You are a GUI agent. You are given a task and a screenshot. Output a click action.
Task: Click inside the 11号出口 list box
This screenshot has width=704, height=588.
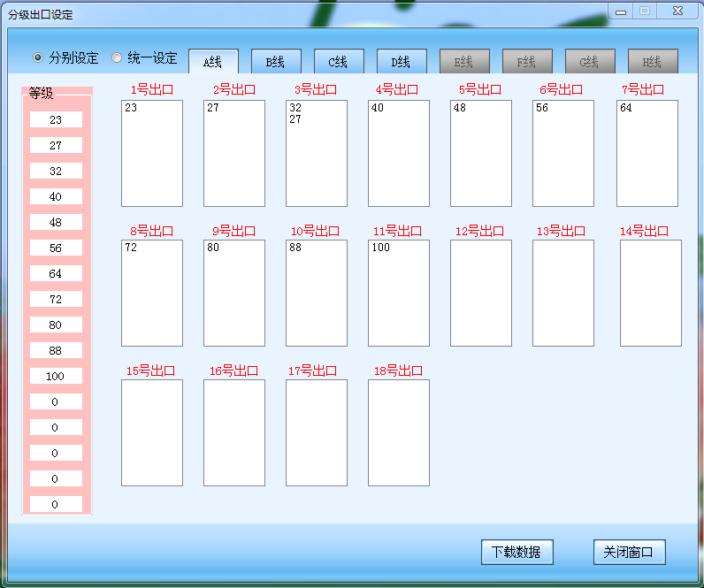coord(399,293)
